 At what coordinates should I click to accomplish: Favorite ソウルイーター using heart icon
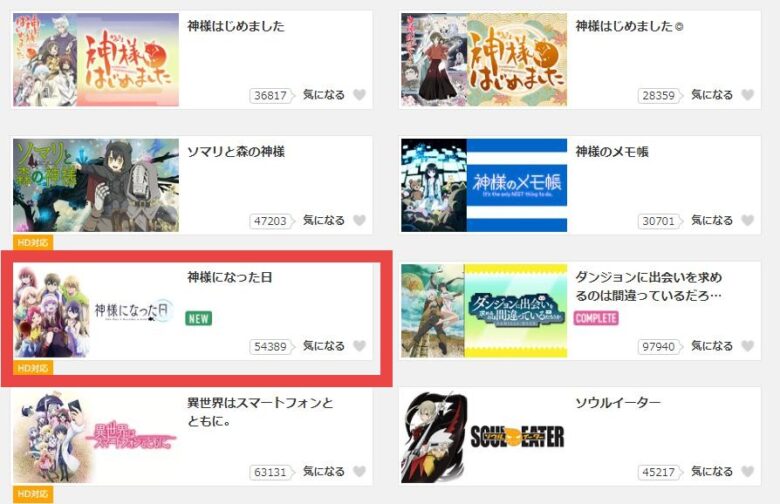(x=747, y=471)
